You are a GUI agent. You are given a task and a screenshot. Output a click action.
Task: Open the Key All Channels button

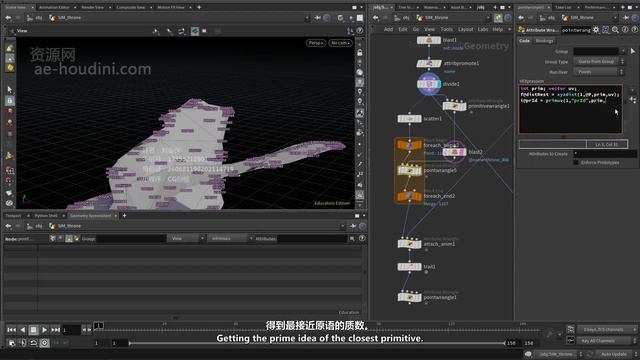coord(606,341)
